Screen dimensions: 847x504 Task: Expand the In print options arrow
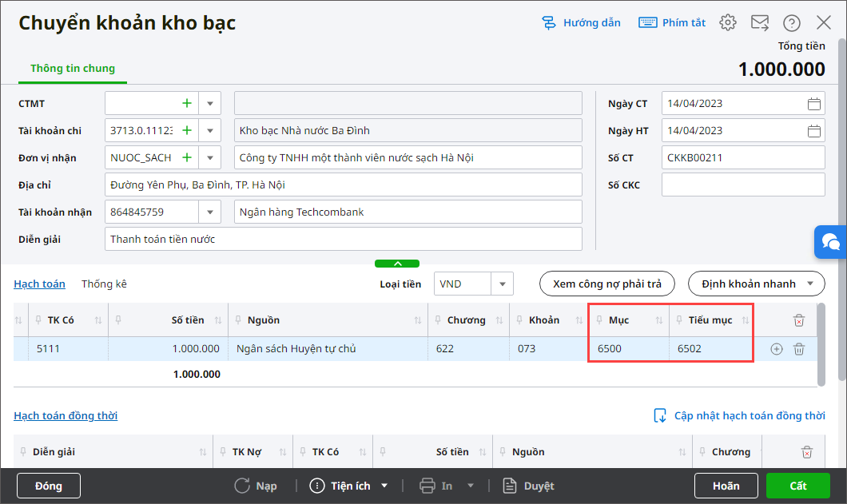pyautogui.click(x=471, y=486)
